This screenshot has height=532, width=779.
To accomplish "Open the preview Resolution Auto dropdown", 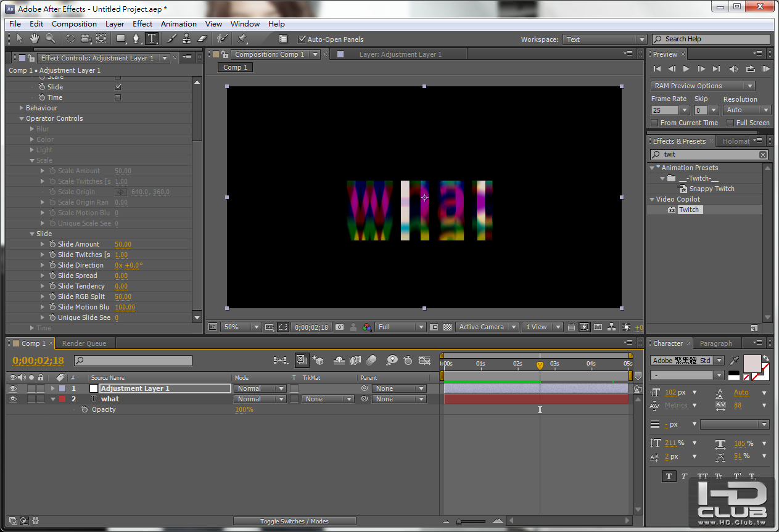I will (747, 110).
